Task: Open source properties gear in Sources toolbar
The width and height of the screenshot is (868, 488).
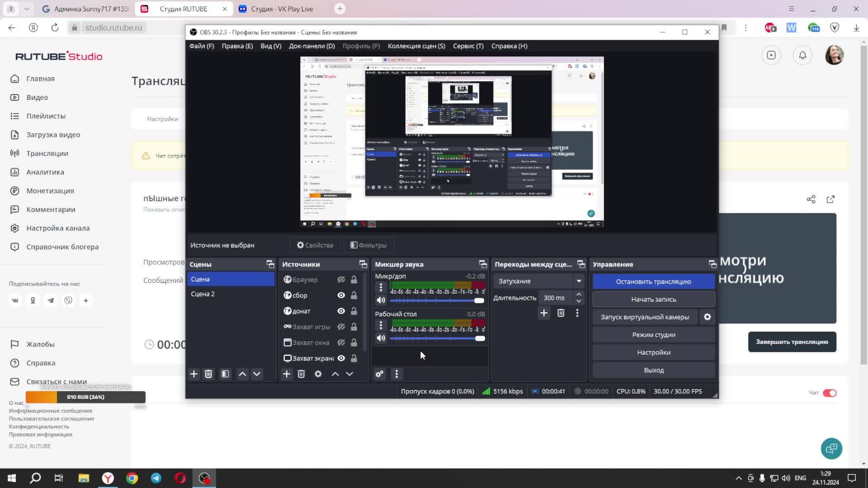Action: [318, 374]
